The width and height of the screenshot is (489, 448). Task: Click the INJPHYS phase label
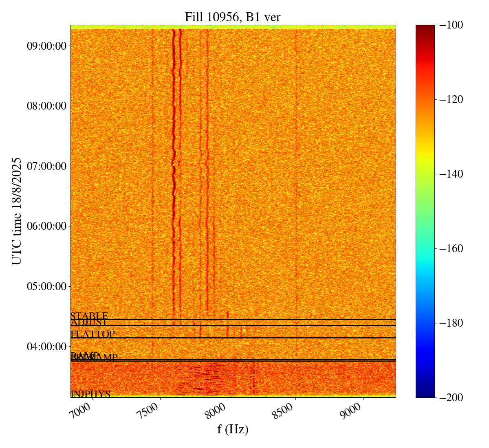[90, 394]
